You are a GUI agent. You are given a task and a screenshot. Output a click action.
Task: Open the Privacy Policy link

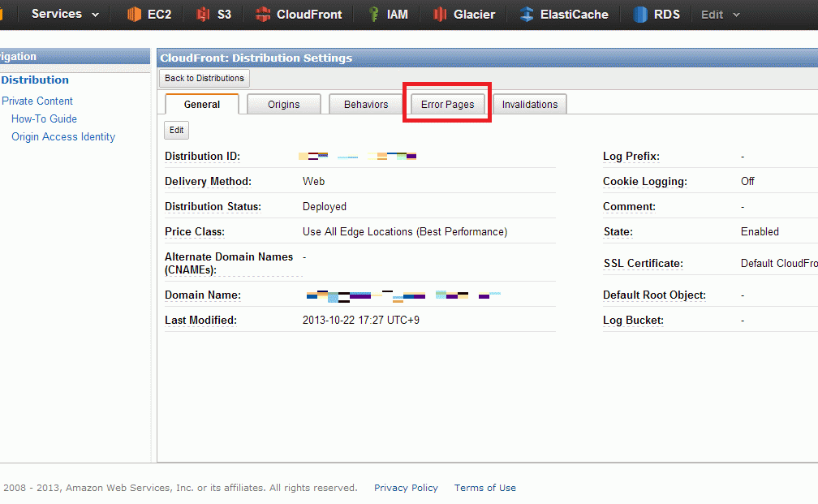(406, 487)
